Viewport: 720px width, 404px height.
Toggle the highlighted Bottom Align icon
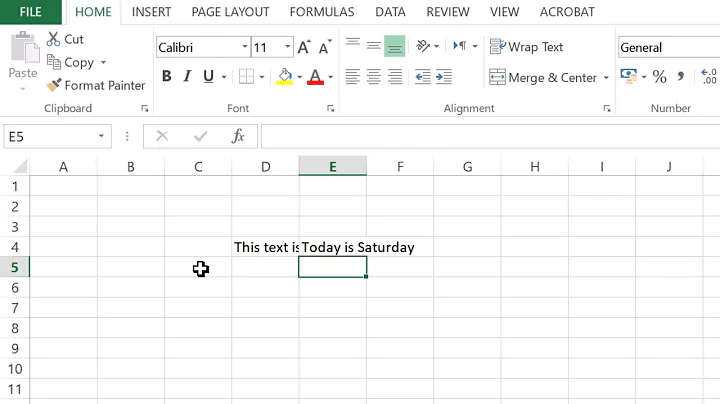[x=394, y=46]
